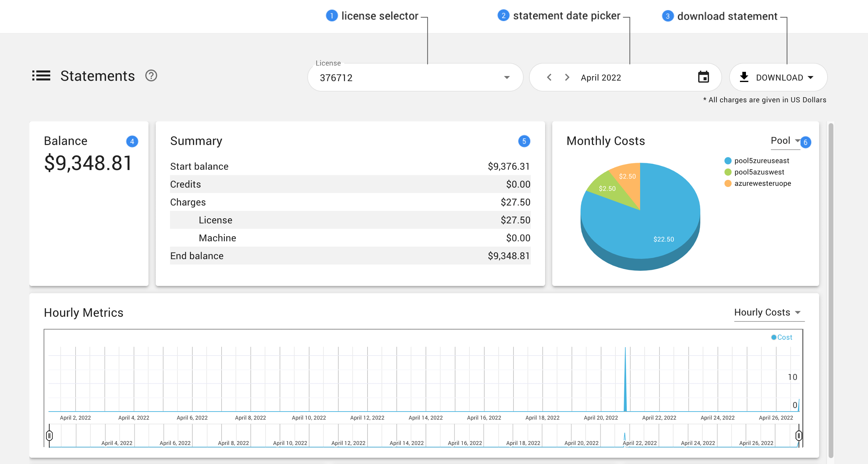
Task: Open the Hourly Costs metric dropdown
Action: tap(769, 313)
